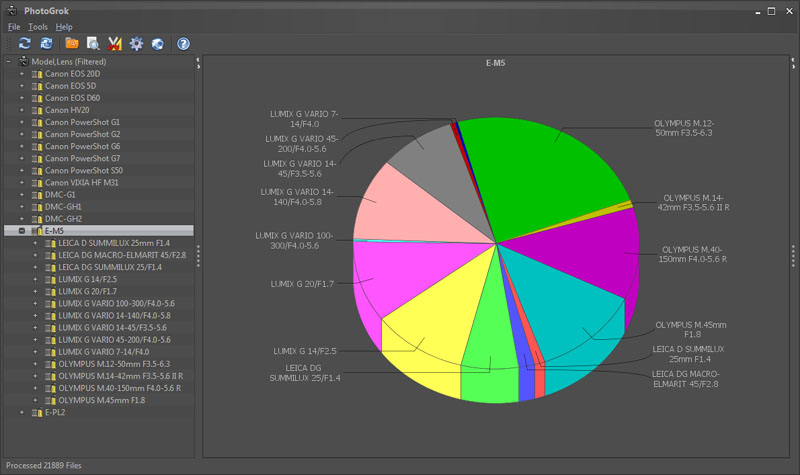
Task: Click the folder icon next to LUMIX G 14/F2.5
Action: pyautogui.click(x=51, y=280)
